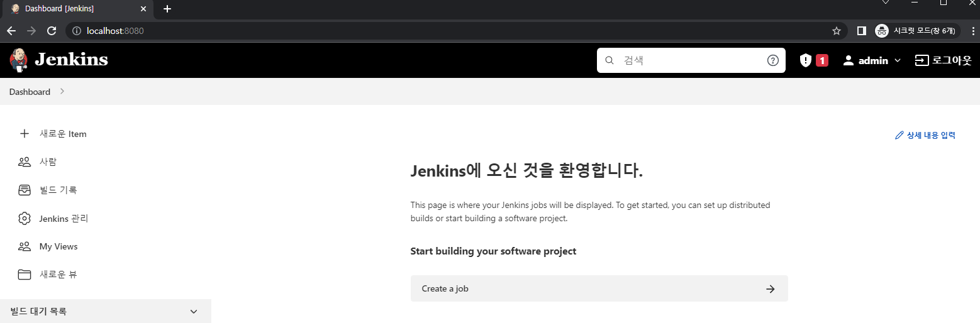Viewport: 980px width, 323px height.
Task: Collapse the 빌드 대기 목록 panel chevron
Action: point(194,311)
